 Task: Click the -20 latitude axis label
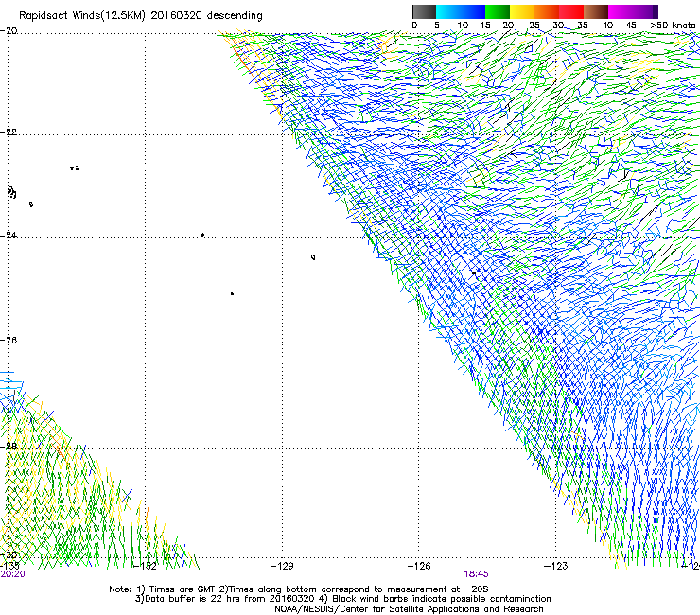tap(9, 31)
